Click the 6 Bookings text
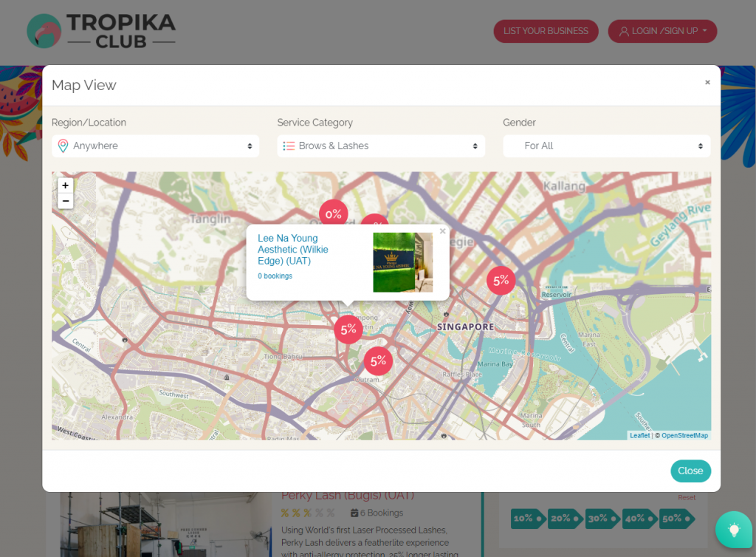Screen dimensions: 756x557 click(x=377, y=513)
